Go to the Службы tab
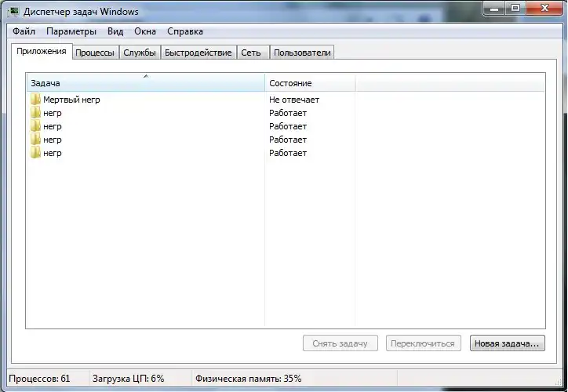This screenshot has height=392, width=568. (x=140, y=53)
